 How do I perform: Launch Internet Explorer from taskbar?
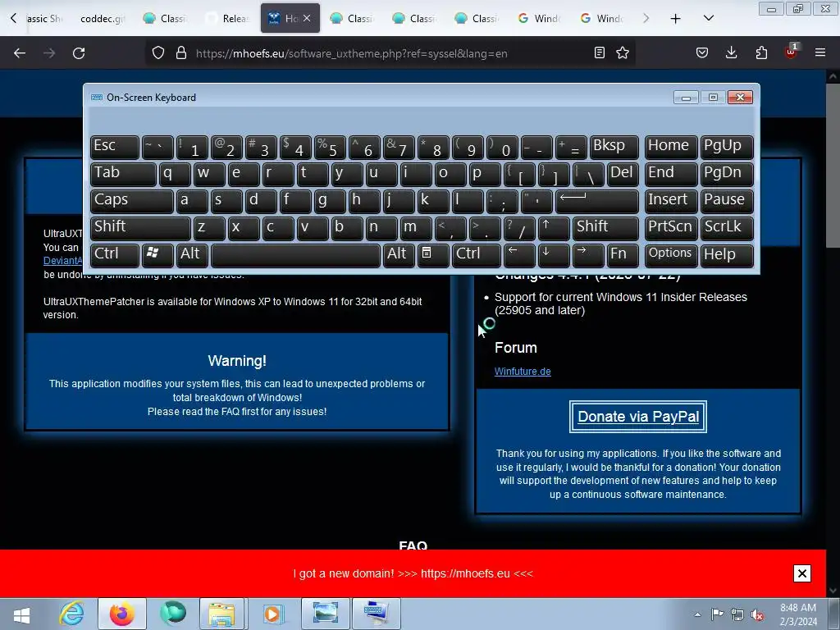[72, 614]
